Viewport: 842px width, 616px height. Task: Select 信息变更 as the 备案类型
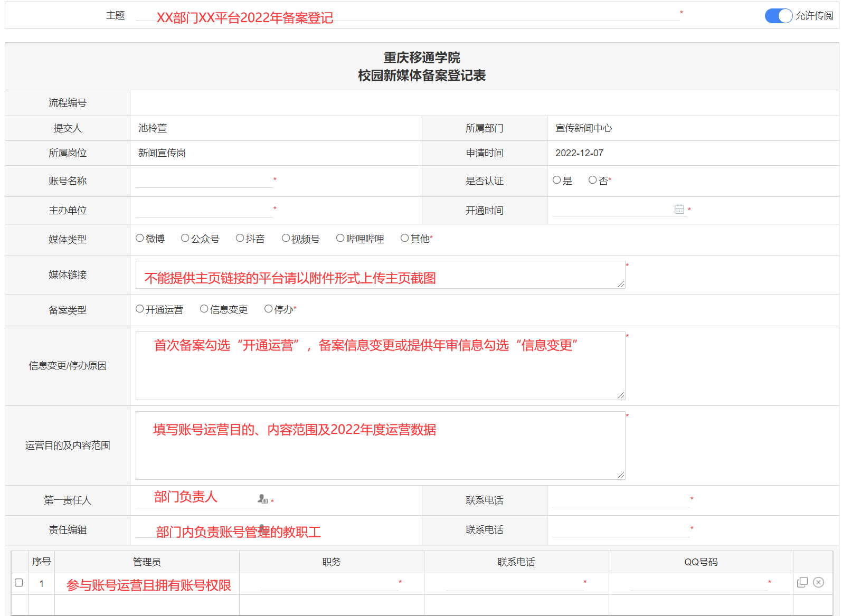pyautogui.click(x=204, y=309)
